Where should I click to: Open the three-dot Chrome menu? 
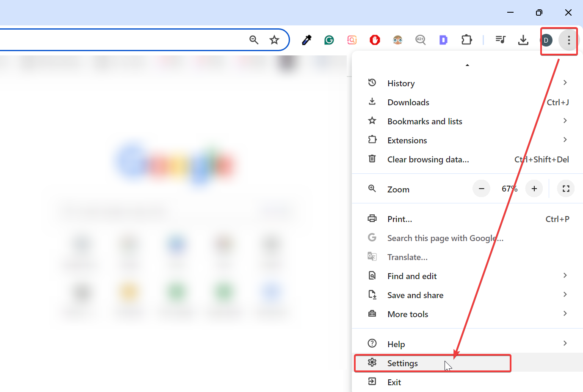[x=569, y=40]
